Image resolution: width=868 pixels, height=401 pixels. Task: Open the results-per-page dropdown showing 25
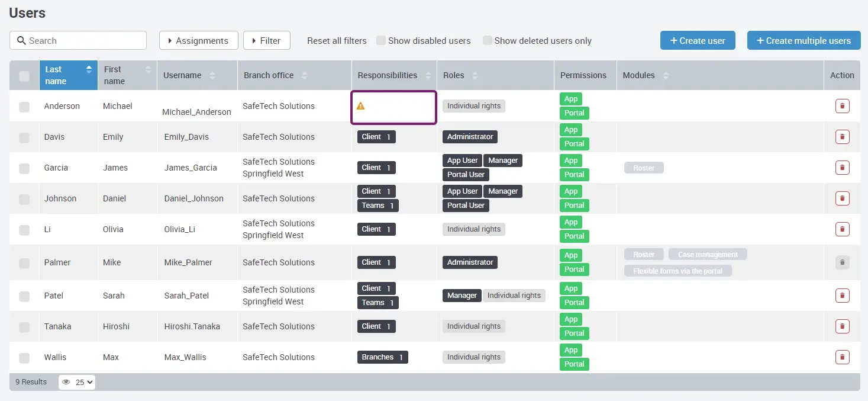(x=83, y=382)
